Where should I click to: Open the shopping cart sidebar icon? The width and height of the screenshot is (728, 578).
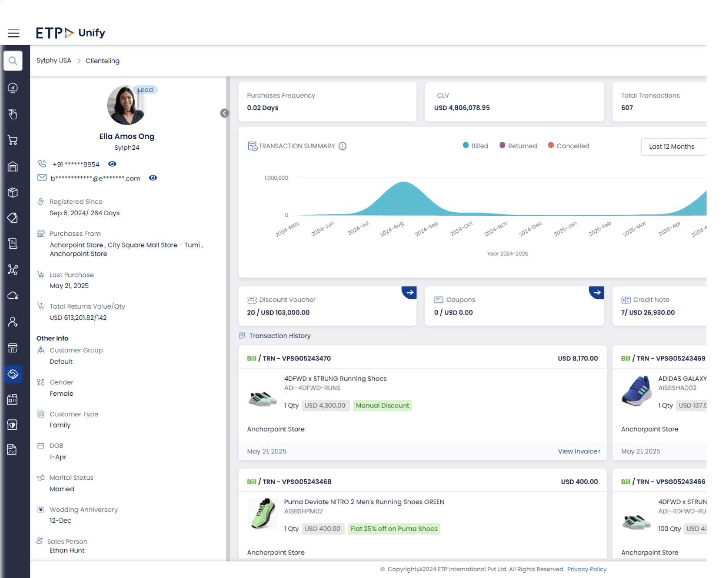point(13,140)
